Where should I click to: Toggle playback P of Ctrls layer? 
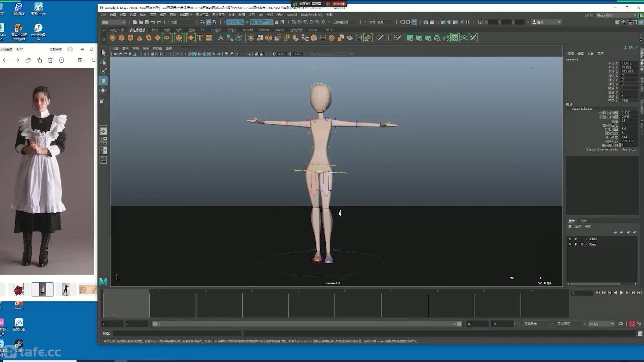(x=576, y=239)
